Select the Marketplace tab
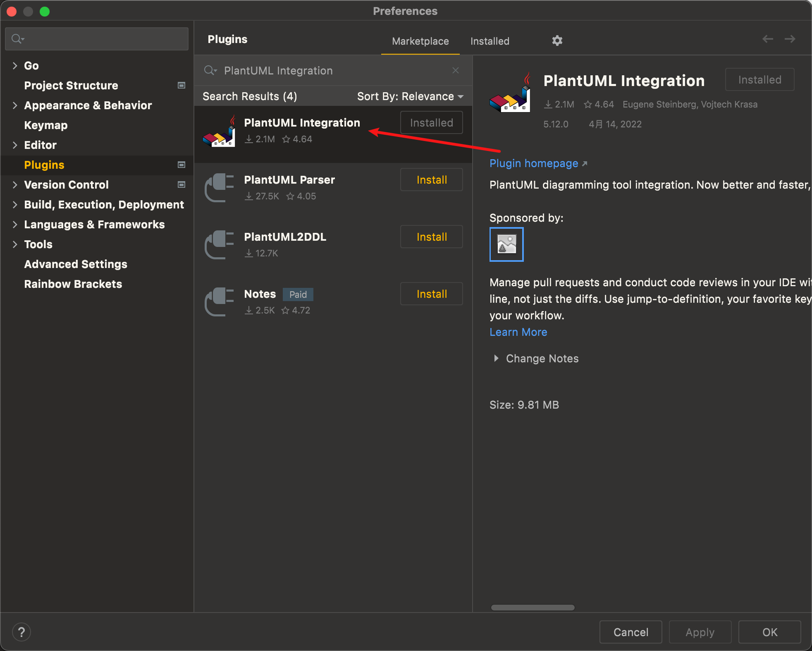812x651 pixels. pyautogui.click(x=420, y=41)
